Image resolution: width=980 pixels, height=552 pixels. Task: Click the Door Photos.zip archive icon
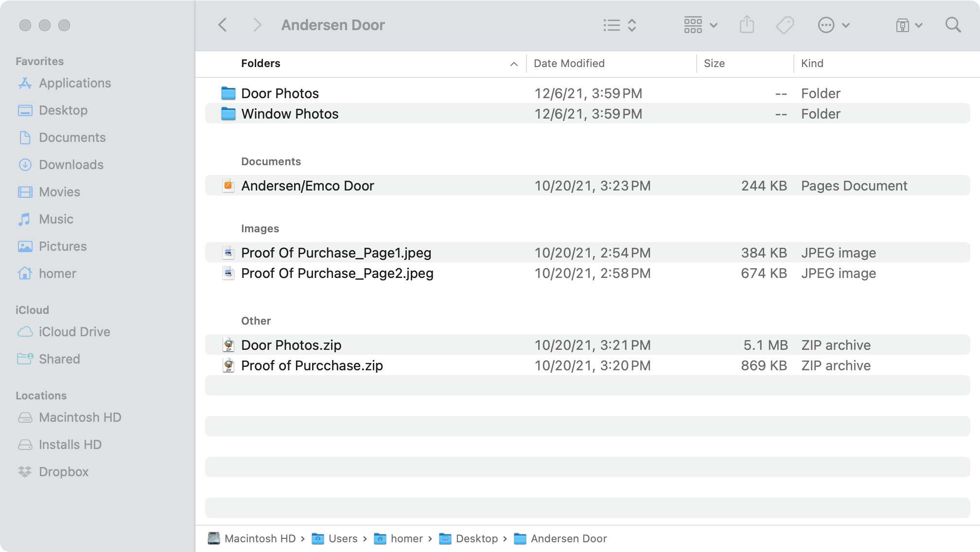(228, 345)
